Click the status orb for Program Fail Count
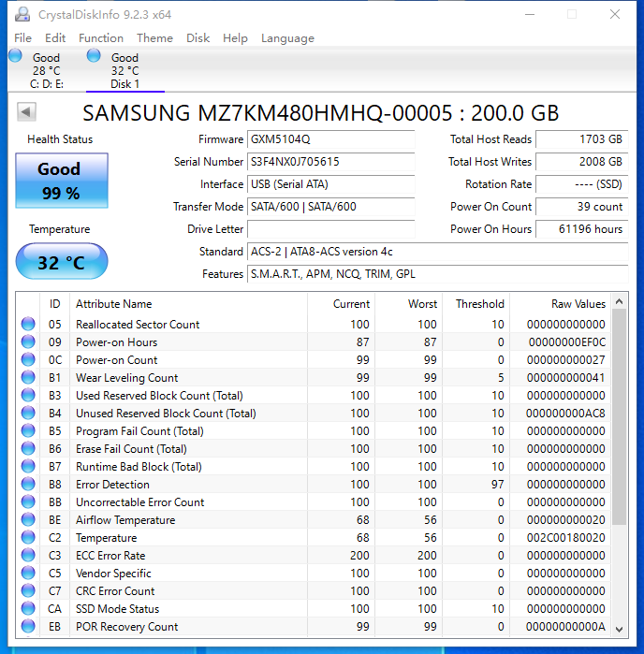This screenshot has width=644, height=654. pyautogui.click(x=28, y=431)
